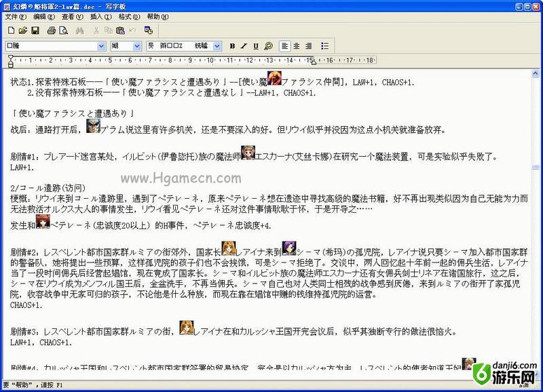Image resolution: width=543 pixels, height=392 pixels.
Task: Open Print Preview from the toolbar
Action: pyautogui.click(x=64, y=31)
